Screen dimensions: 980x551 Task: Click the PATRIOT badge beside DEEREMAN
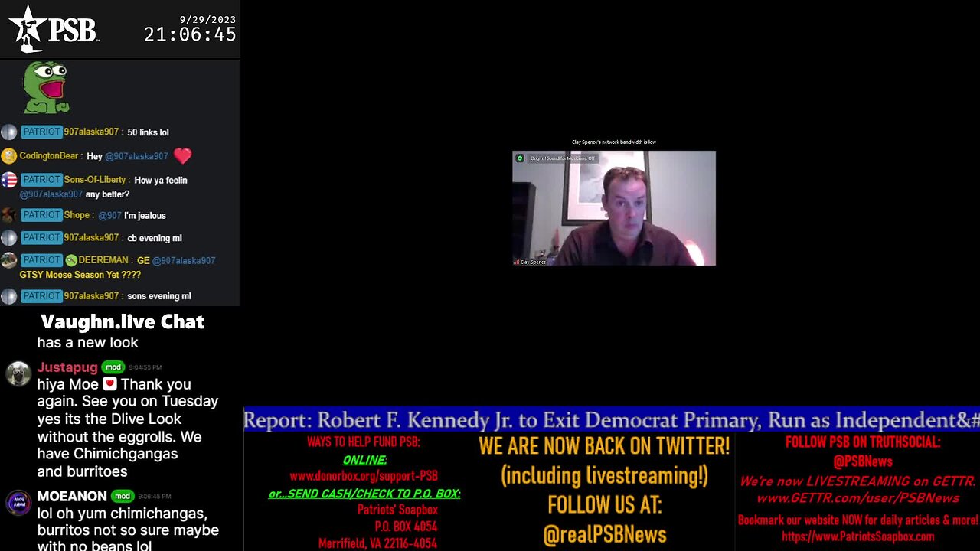coord(41,260)
